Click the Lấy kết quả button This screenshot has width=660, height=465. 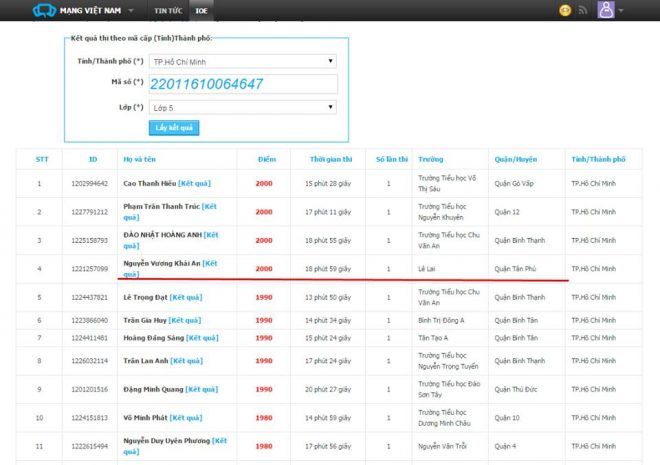pyautogui.click(x=174, y=128)
